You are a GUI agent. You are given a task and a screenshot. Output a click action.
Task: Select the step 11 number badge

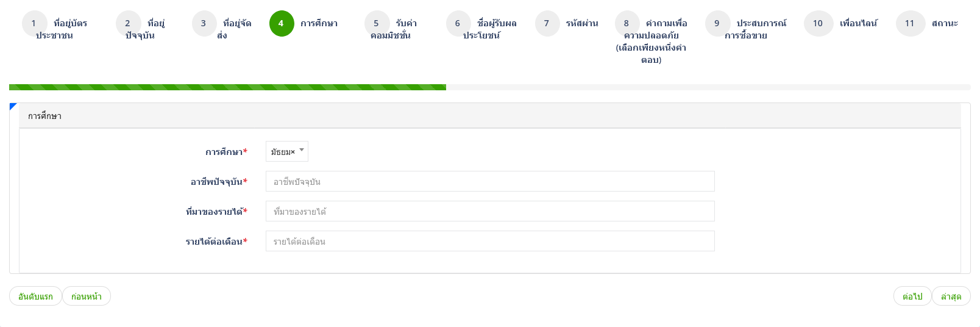click(910, 24)
